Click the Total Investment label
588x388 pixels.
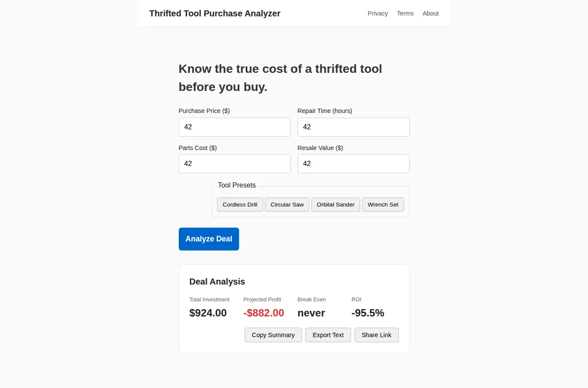point(209,300)
